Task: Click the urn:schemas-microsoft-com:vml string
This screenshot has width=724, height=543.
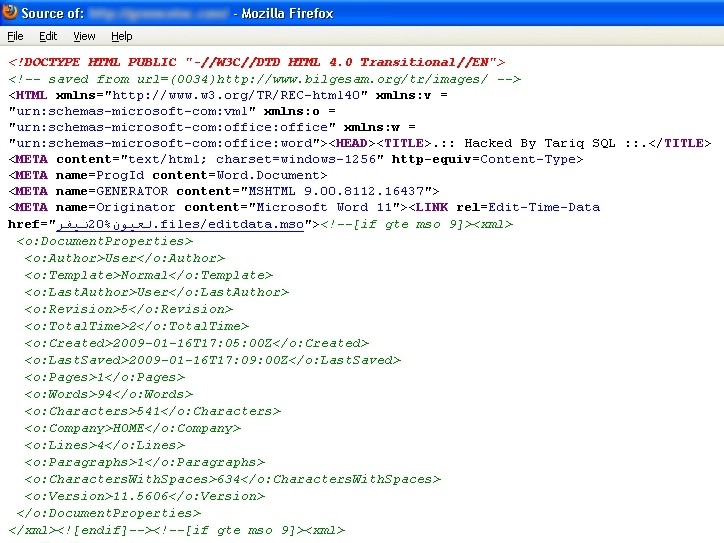Action: [132, 111]
